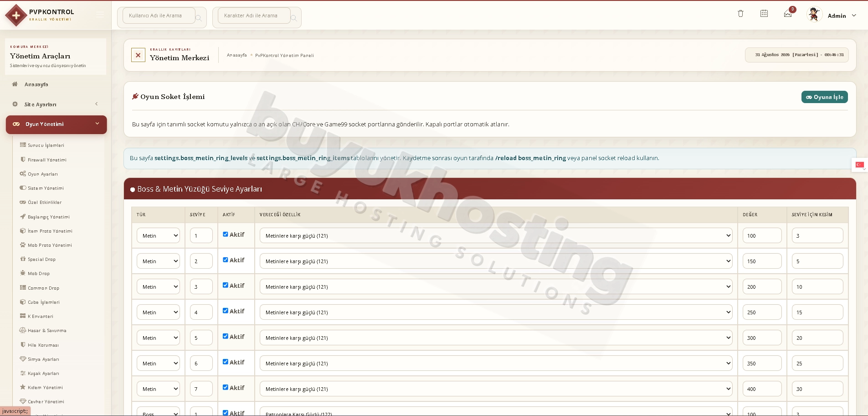Open Hile Koruması in the sidebar
Viewport: 868px width, 416px height.
coord(43,345)
